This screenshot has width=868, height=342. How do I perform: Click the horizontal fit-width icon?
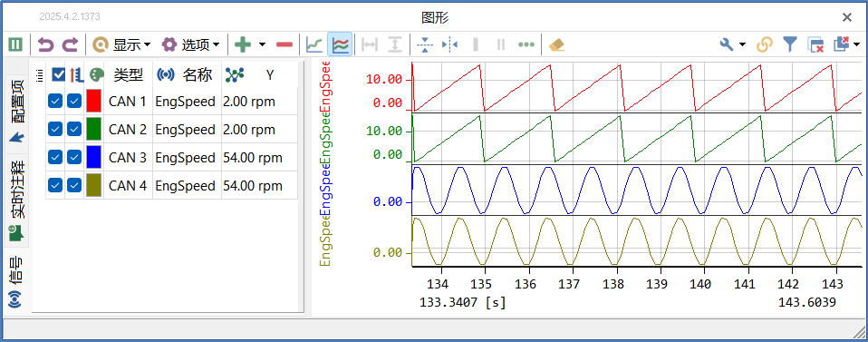click(370, 44)
